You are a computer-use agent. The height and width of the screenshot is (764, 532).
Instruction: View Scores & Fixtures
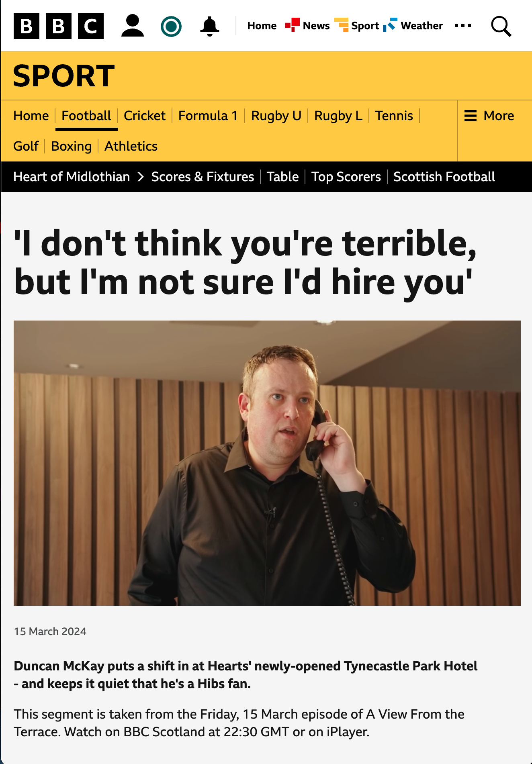tap(203, 177)
